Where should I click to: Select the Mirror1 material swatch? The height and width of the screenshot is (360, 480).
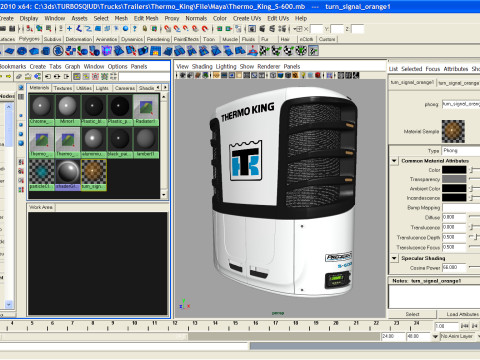(x=67, y=109)
